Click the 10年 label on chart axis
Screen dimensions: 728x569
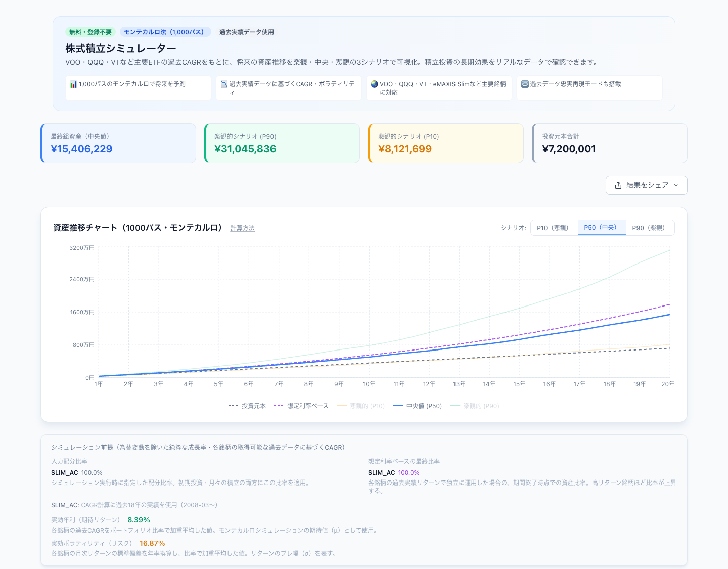pyautogui.click(x=369, y=384)
